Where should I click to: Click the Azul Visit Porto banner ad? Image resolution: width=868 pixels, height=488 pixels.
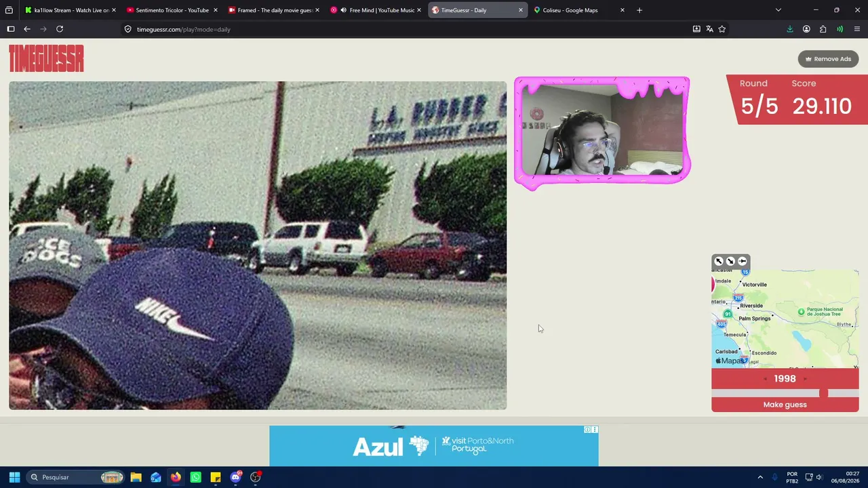tap(434, 446)
